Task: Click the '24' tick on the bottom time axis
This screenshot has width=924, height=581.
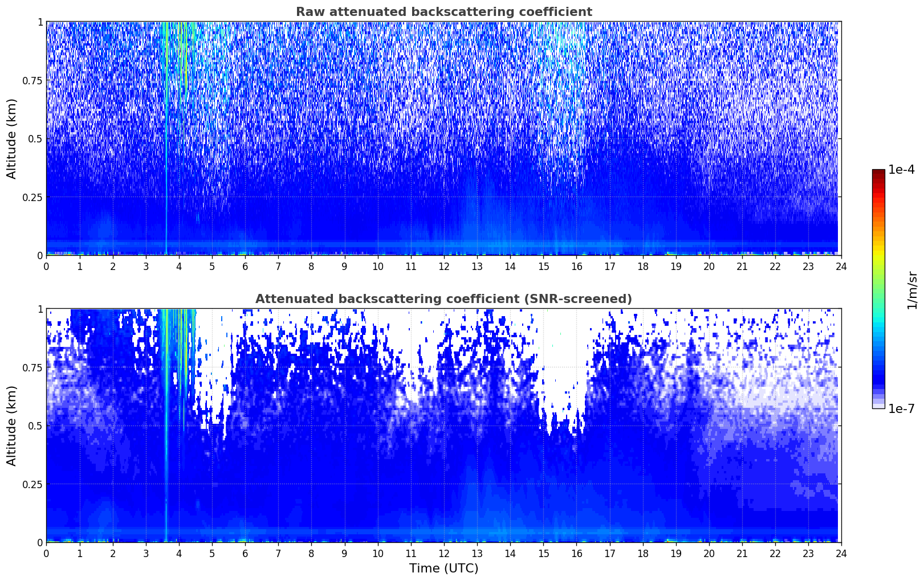Action: (x=841, y=553)
